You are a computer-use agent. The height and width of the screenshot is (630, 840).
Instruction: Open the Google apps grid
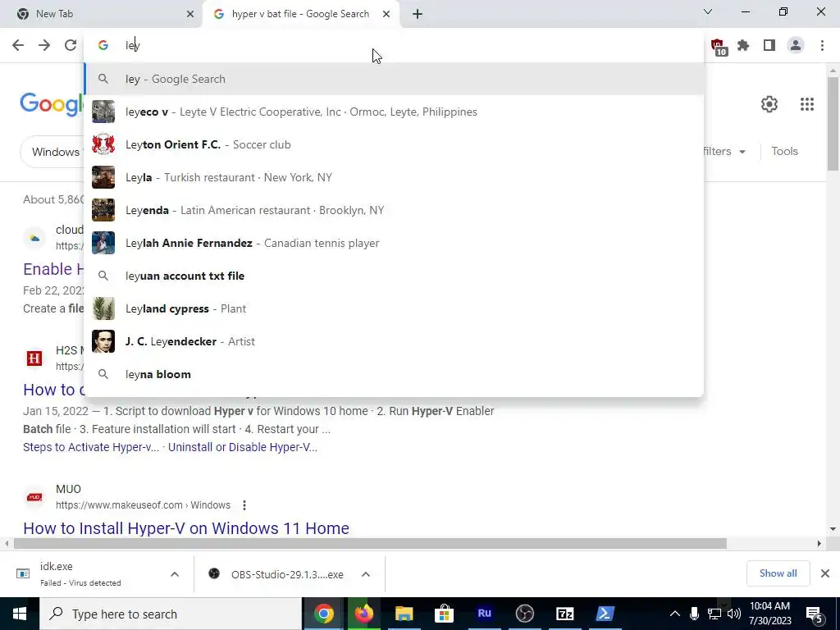807,104
